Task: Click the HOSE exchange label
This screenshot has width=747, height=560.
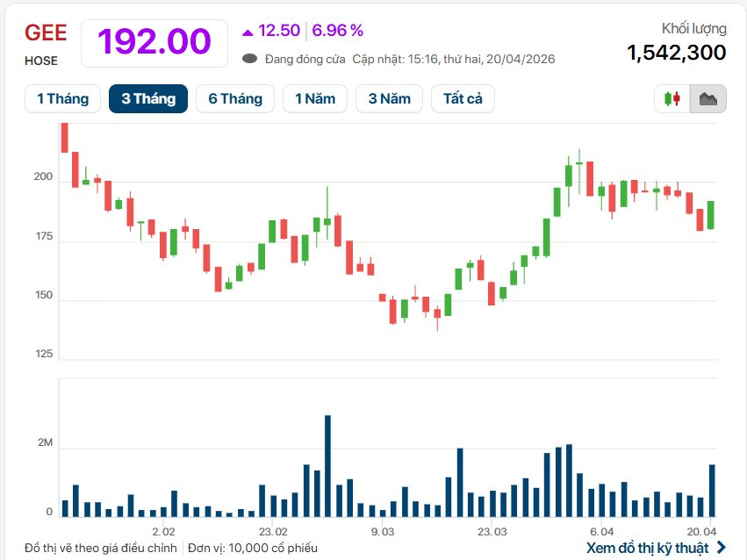Action: [x=41, y=61]
